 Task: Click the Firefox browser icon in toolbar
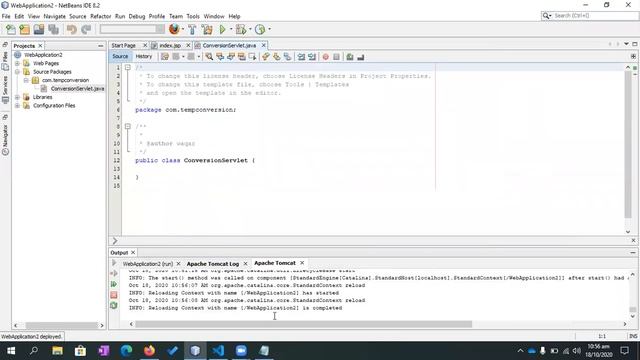(174, 29)
